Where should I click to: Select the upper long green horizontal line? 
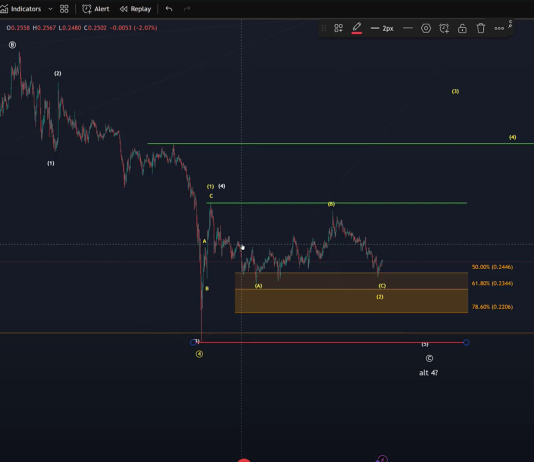pos(341,144)
